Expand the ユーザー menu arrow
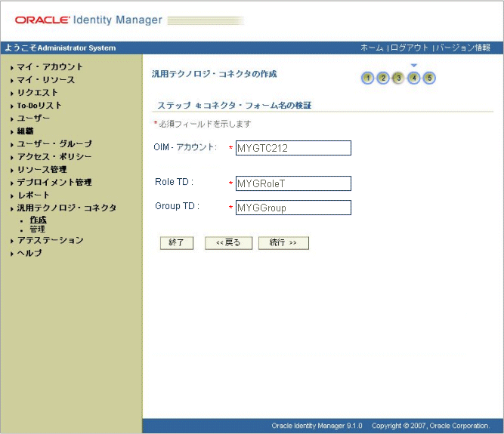Screen dimensions: 504x434 pyautogui.click(x=12, y=119)
